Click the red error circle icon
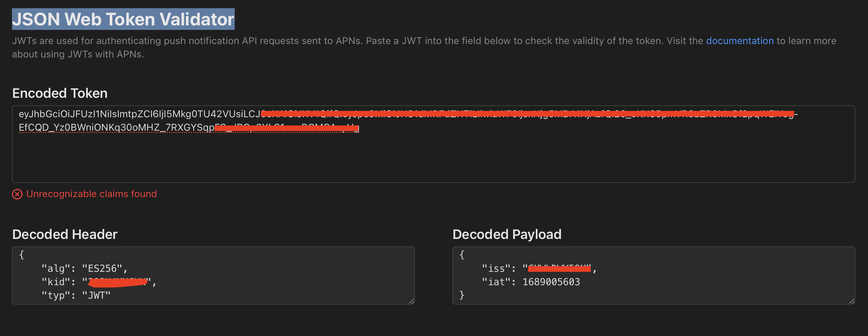The height and width of the screenshot is (336, 868). (17, 194)
